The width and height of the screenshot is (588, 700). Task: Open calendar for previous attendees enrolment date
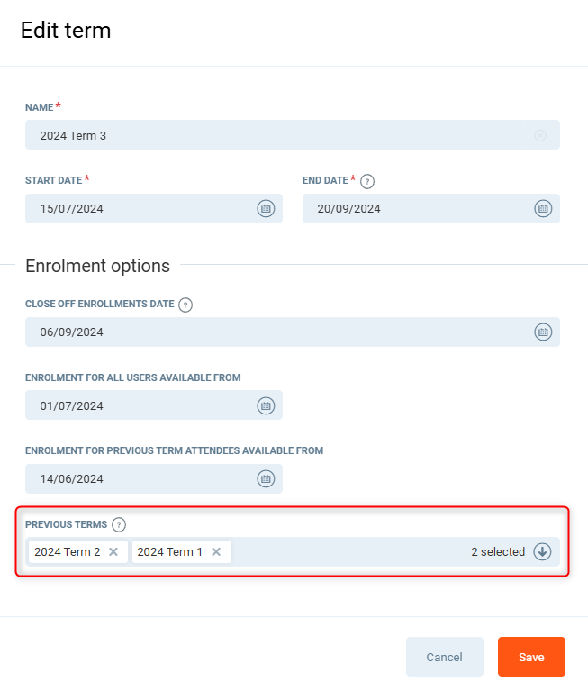coord(266,478)
